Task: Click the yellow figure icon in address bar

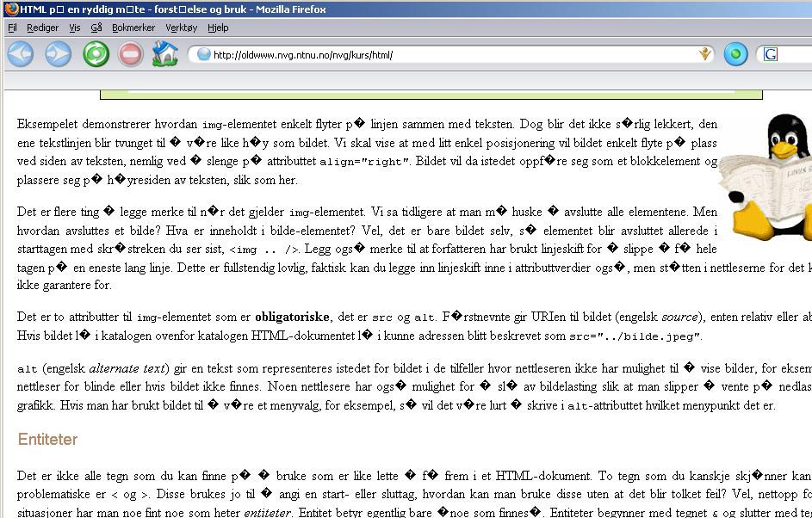Action: coord(704,54)
